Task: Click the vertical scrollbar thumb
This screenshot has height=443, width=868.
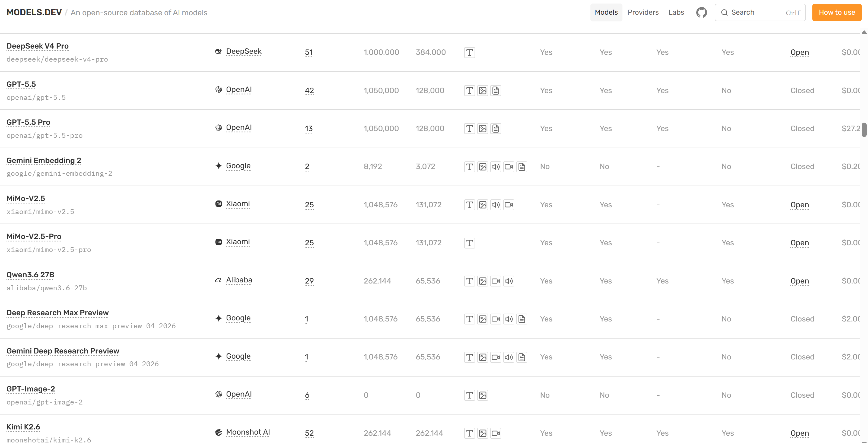Action: (x=864, y=130)
